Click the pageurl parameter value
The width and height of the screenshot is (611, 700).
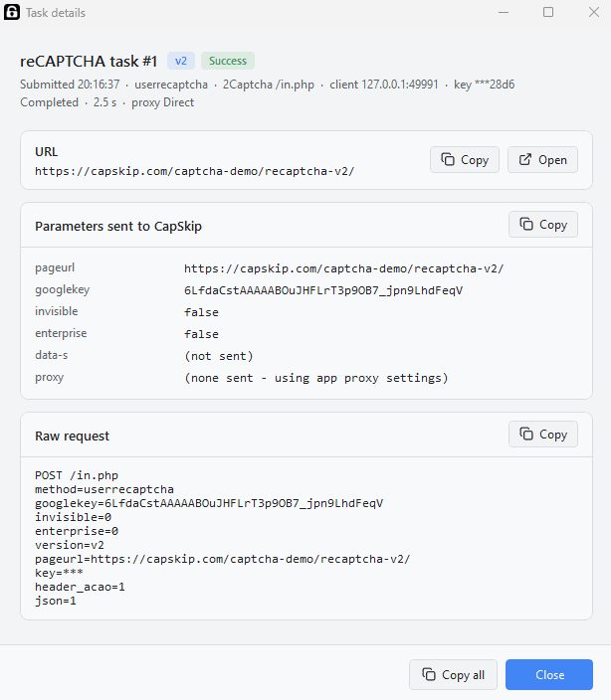[344, 268]
